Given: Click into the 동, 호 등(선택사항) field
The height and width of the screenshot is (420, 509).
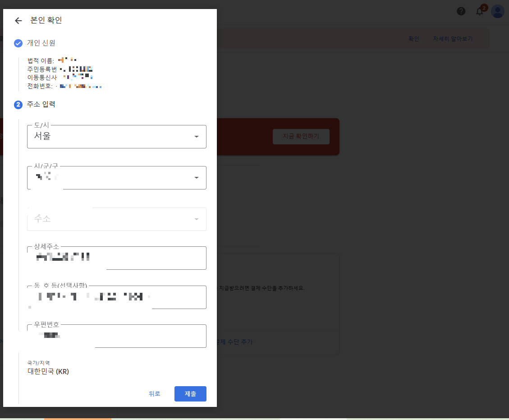Looking at the screenshot, I should tap(116, 297).
